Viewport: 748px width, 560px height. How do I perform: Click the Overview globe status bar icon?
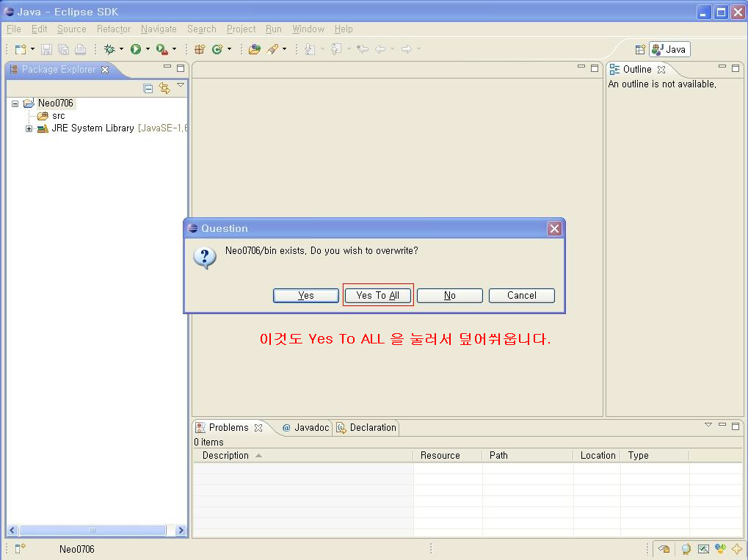tap(686, 549)
